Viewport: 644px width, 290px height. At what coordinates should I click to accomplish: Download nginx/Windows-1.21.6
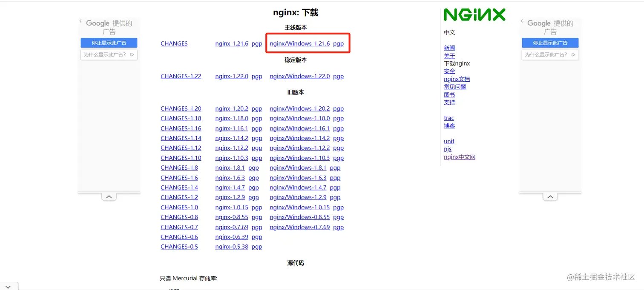tap(300, 43)
